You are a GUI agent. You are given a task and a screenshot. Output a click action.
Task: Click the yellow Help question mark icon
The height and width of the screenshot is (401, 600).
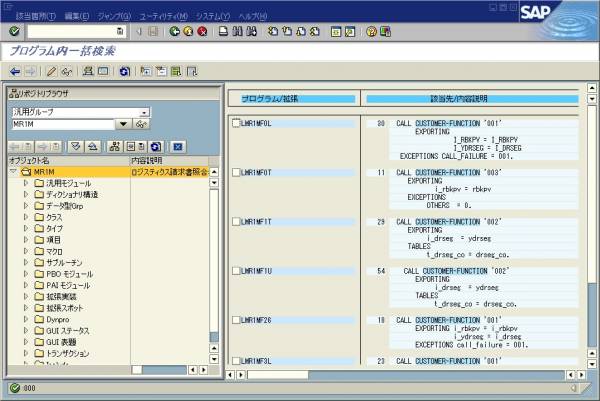click(371, 32)
